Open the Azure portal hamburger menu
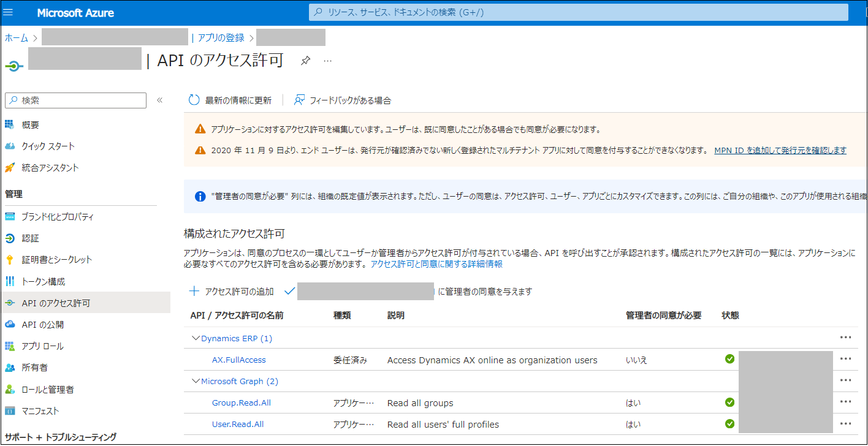 click(x=8, y=12)
